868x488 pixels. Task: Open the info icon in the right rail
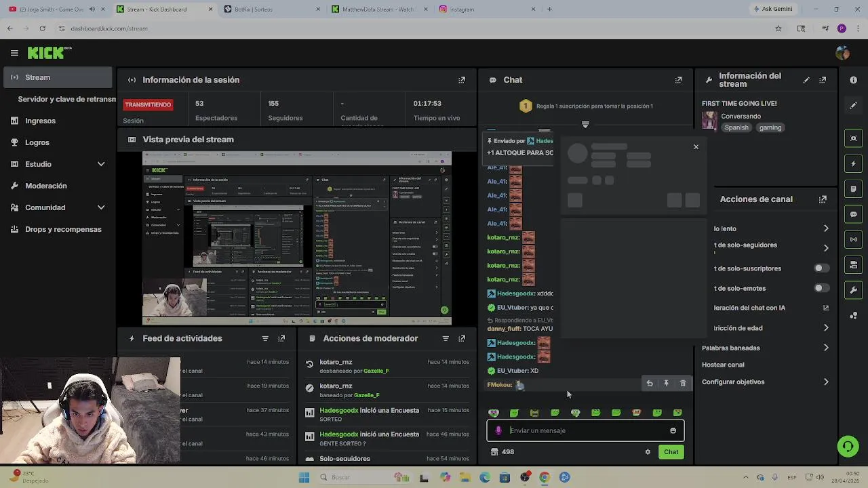click(853, 80)
